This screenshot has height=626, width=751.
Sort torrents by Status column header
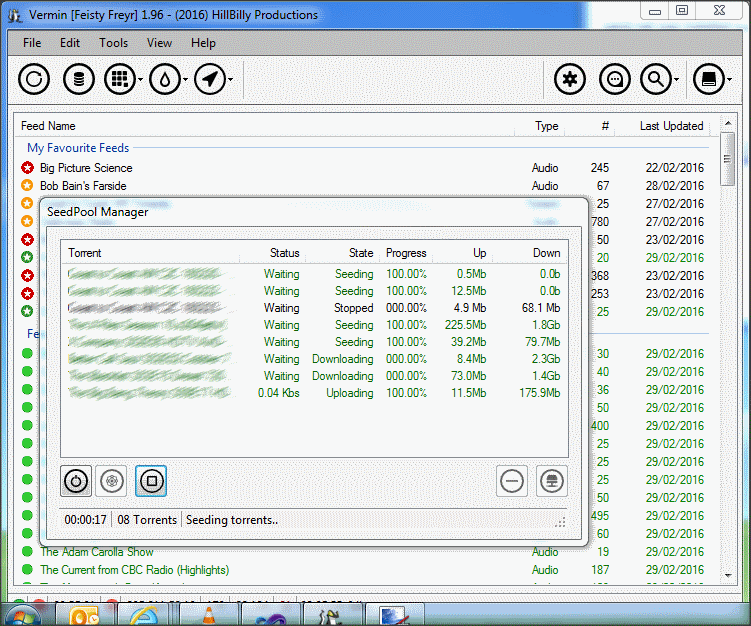coord(273,252)
